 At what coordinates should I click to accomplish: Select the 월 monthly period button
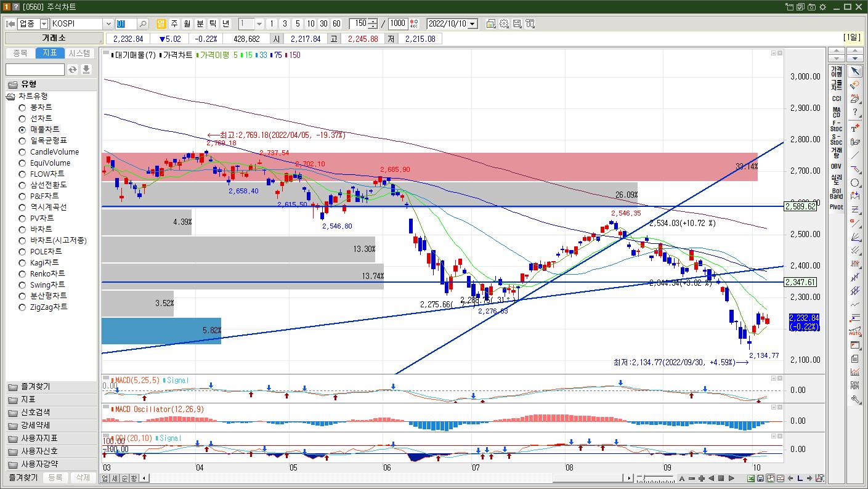click(x=187, y=23)
